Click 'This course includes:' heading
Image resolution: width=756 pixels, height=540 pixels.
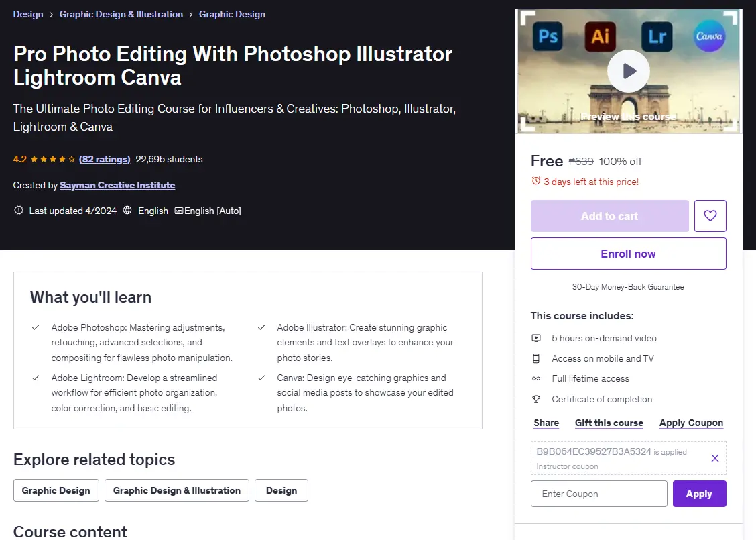click(x=582, y=315)
